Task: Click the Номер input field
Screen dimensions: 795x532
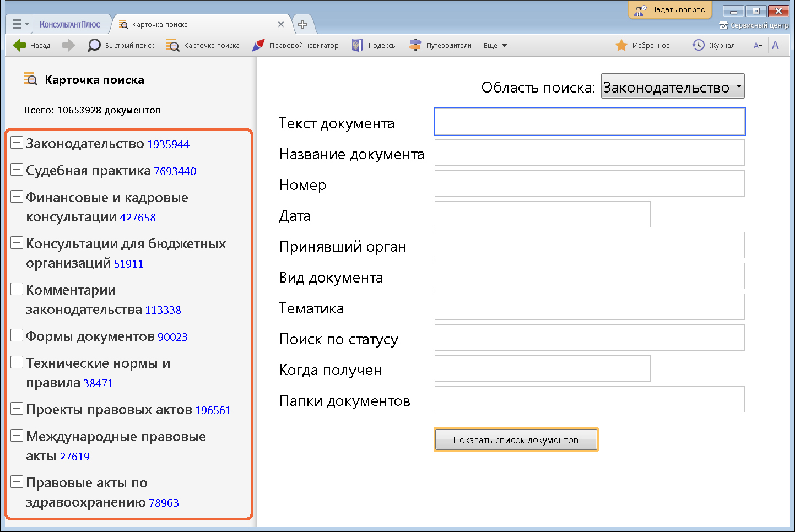Action: click(590, 183)
